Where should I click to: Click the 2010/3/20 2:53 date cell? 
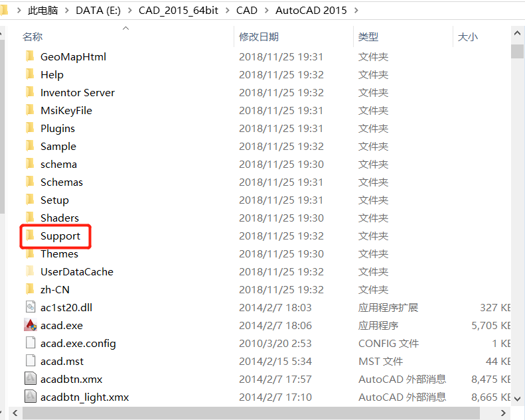click(275, 343)
